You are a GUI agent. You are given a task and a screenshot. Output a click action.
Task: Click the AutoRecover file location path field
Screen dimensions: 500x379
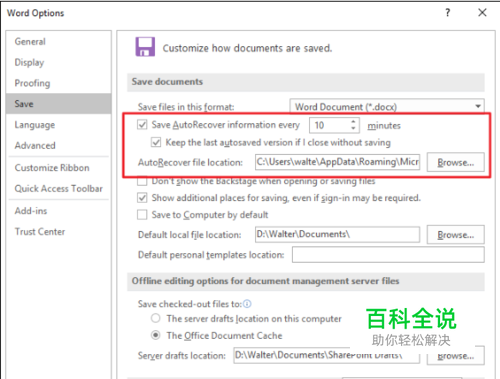pos(337,162)
